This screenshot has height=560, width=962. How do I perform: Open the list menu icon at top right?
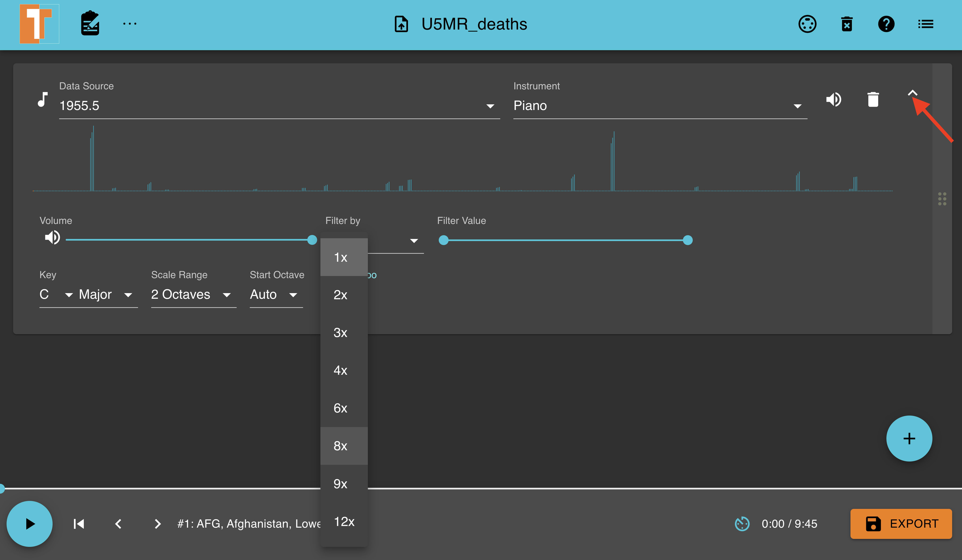click(x=925, y=24)
